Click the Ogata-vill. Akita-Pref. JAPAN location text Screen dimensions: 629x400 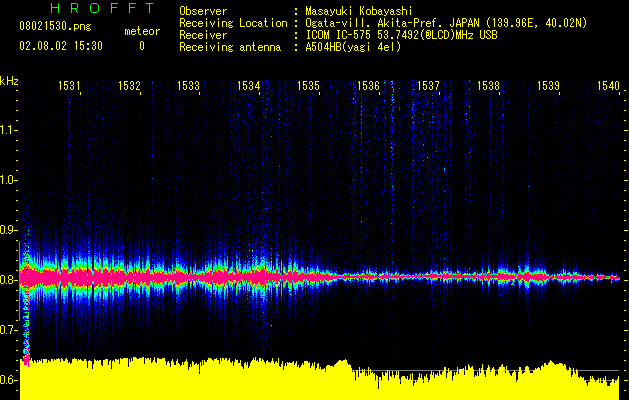pyautogui.click(x=446, y=23)
